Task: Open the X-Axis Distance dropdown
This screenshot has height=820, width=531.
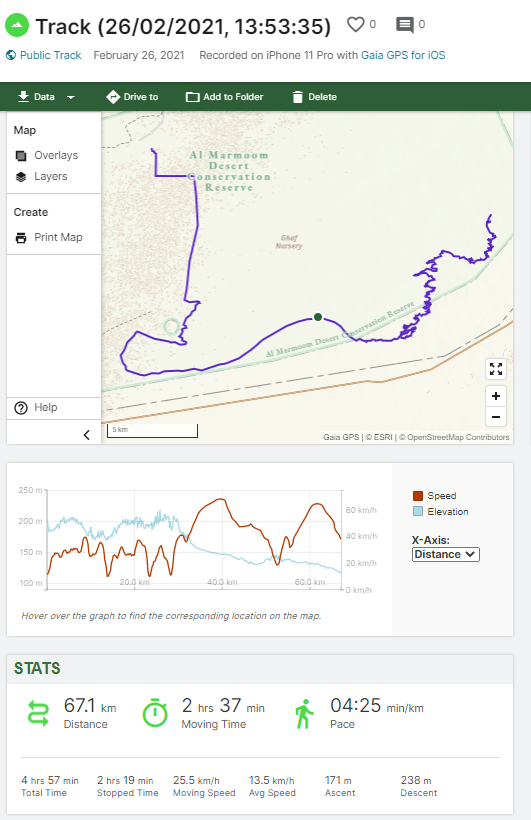Action: (445, 554)
